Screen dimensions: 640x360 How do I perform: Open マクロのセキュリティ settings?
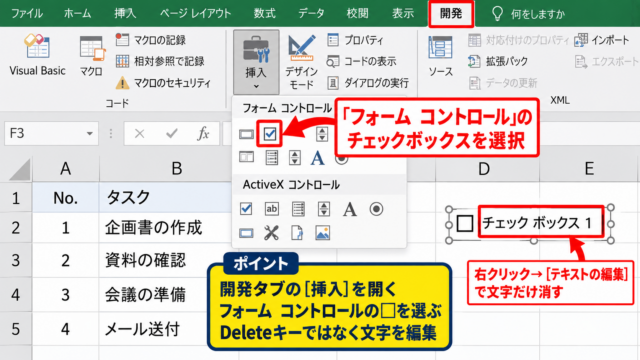(163, 83)
